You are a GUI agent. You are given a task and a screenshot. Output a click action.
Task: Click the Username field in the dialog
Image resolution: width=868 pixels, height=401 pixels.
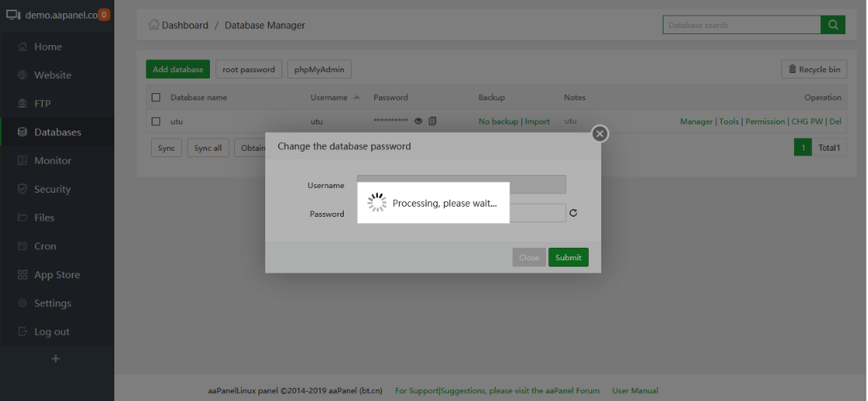(x=461, y=184)
